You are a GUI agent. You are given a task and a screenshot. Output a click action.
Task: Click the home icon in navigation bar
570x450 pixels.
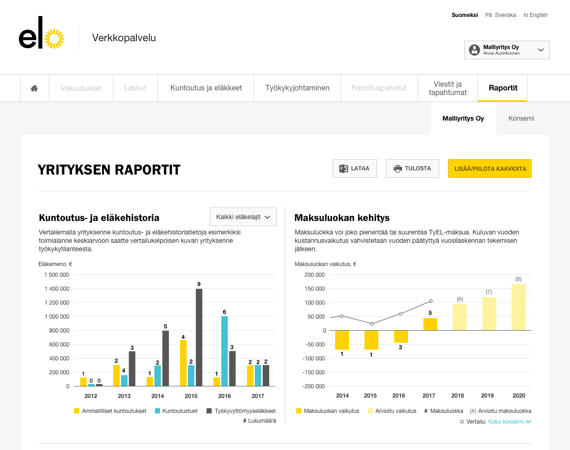34,88
